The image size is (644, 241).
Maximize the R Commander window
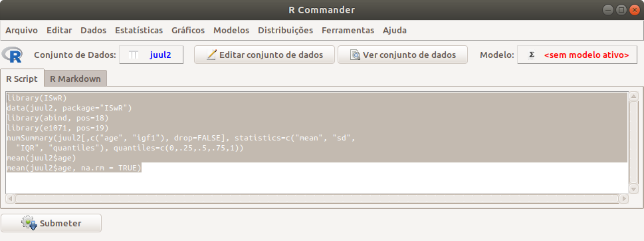tap(621, 10)
